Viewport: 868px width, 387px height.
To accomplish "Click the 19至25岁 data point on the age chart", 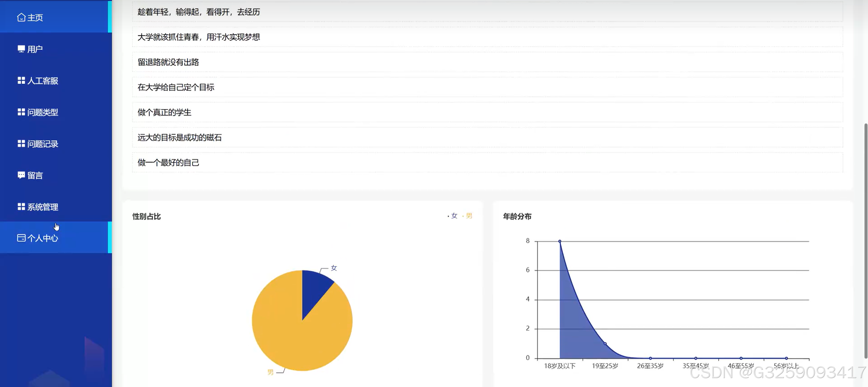I will (605, 344).
